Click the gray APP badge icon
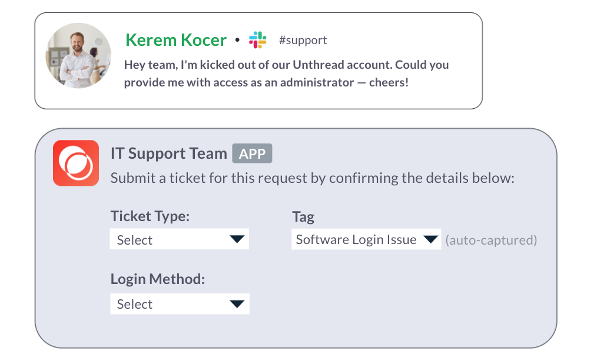This screenshot has height=364, width=597. tap(252, 153)
